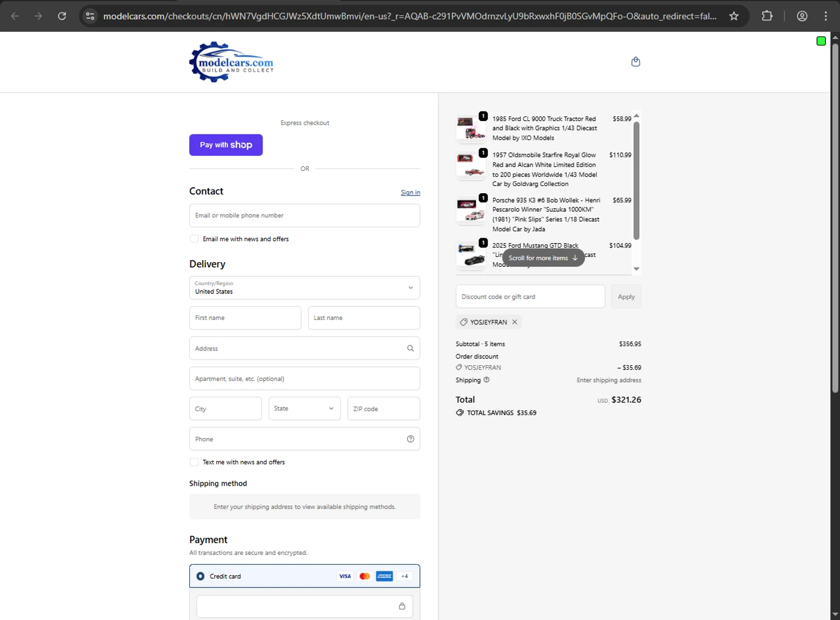
Task: Open the Chrome three-dot menu
Action: [825, 16]
